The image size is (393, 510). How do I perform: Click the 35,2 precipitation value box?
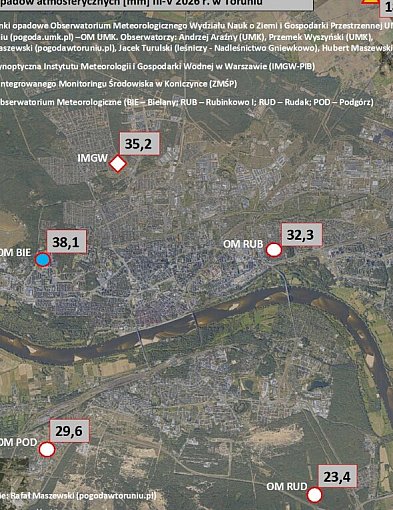click(x=139, y=144)
